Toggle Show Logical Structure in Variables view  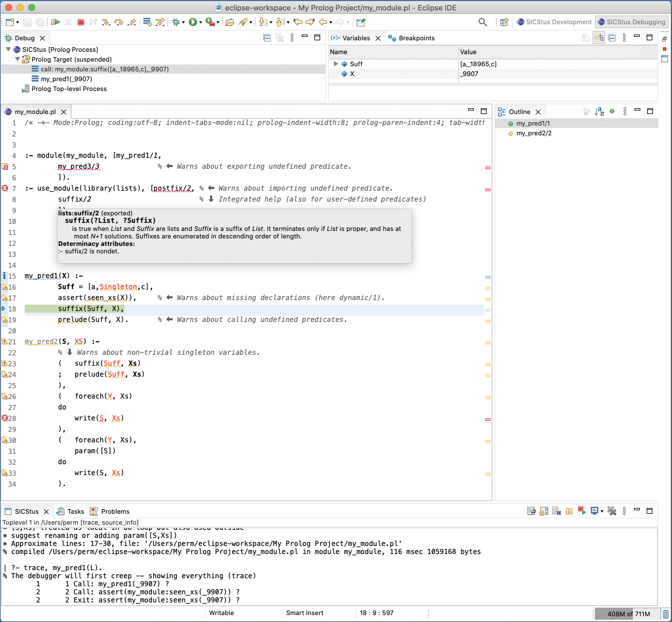[599, 38]
